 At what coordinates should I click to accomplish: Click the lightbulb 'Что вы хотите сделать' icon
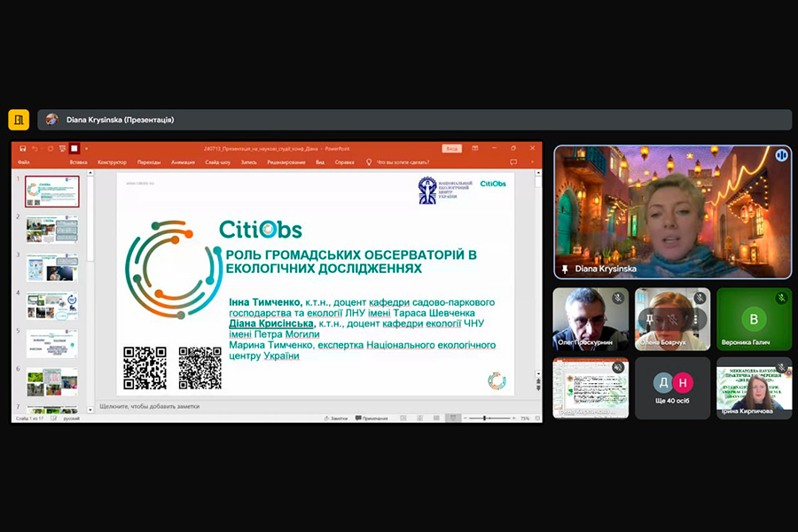[369, 162]
